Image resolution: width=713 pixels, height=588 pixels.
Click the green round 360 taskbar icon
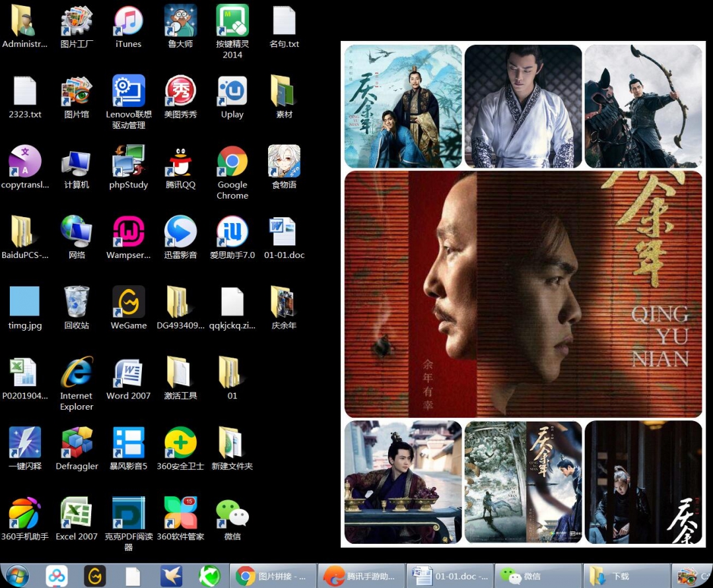tap(210, 576)
